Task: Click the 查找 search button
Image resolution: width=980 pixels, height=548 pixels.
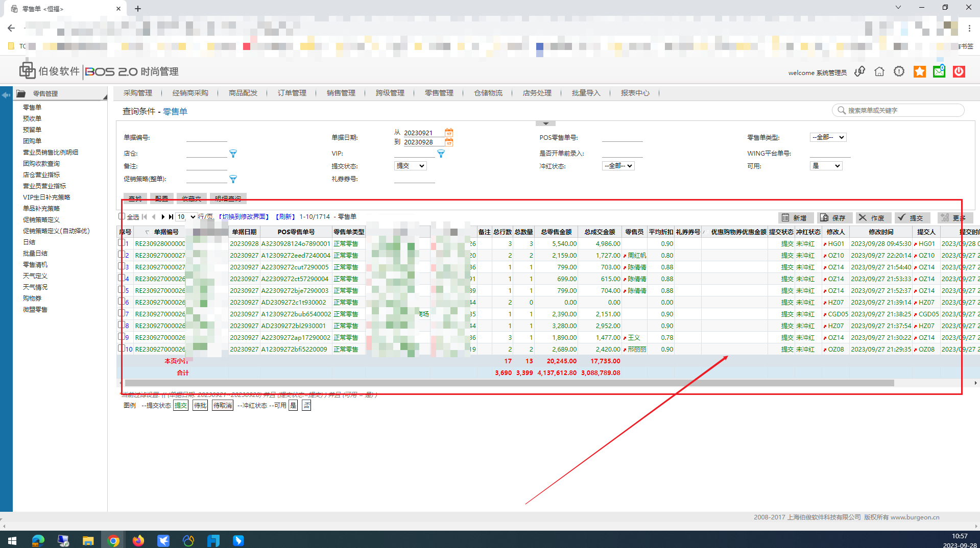Action: click(135, 198)
